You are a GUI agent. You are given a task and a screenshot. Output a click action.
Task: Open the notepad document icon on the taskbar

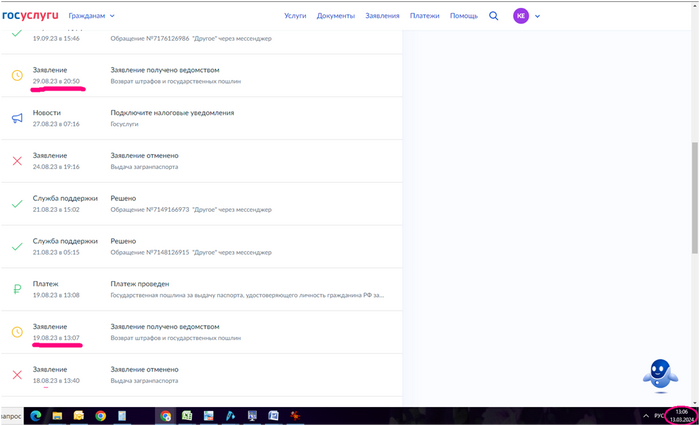(x=122, y=416)
